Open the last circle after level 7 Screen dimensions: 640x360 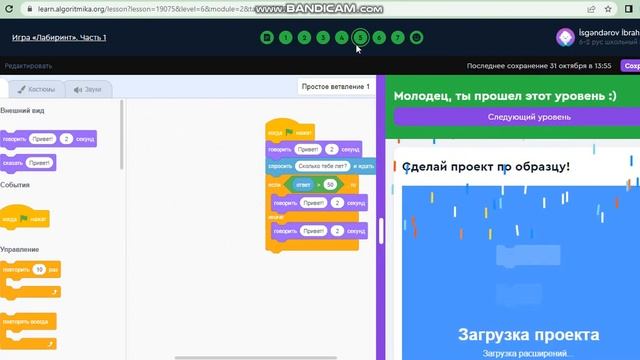click(416, 38)
